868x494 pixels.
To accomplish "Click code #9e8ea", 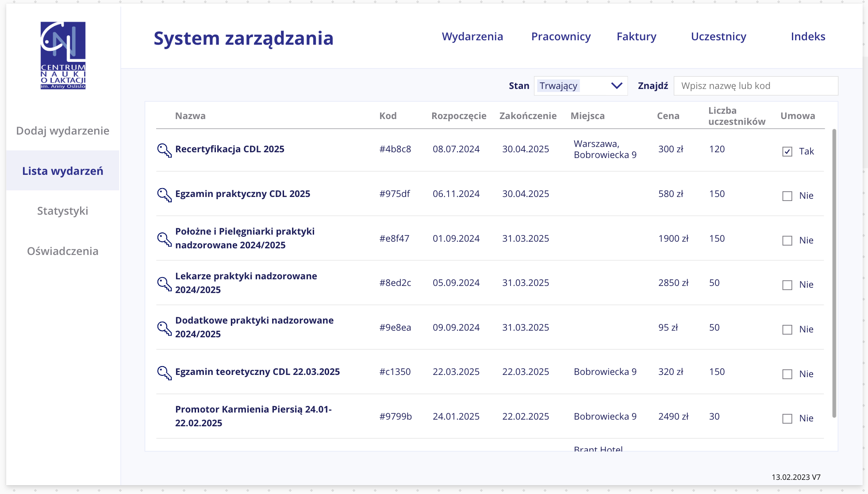I will pyautogui.click(x=395, y=328).
